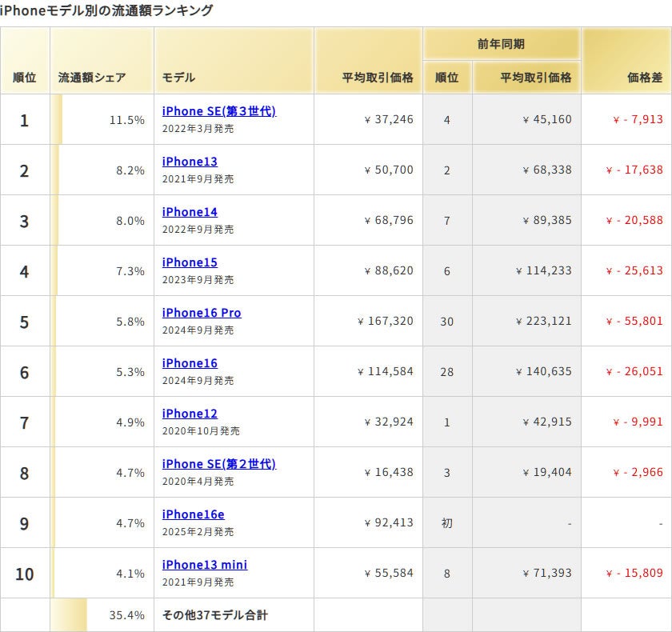Click previous-year rank 30 cell
This screenshot has height=632, width=672.
(x=447, y=322)
